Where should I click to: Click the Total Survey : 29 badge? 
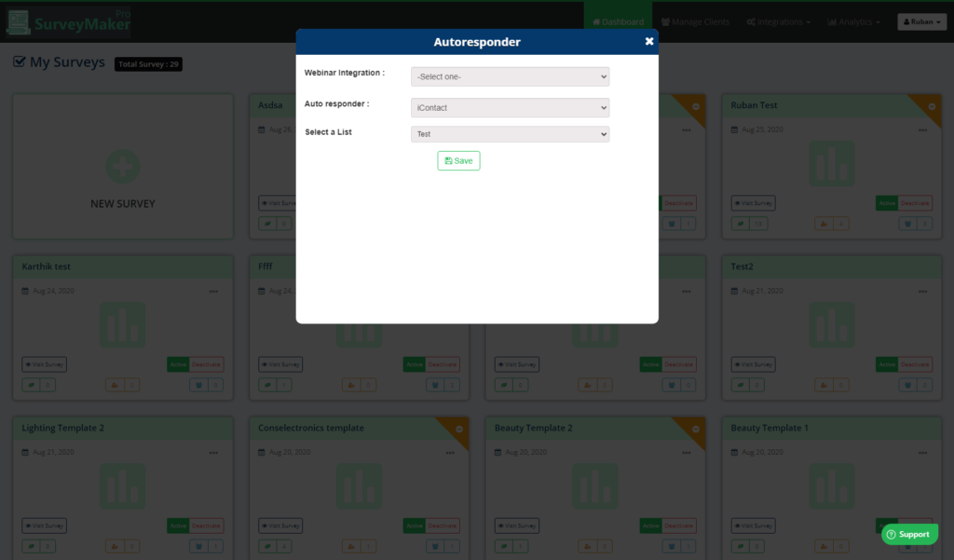[148, 64]
